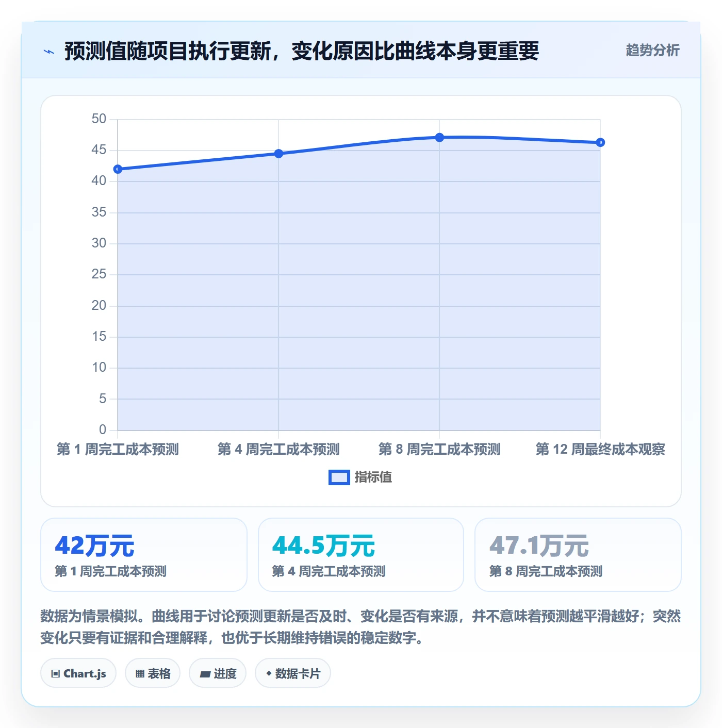
Task: Click the 表格 tag chip
Action: click(153, 673)
